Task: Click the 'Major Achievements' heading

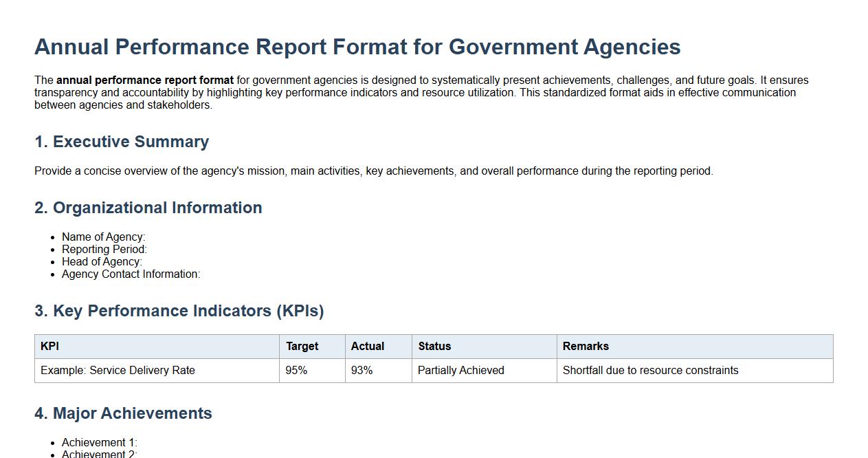Action: (x=124, y=413)
